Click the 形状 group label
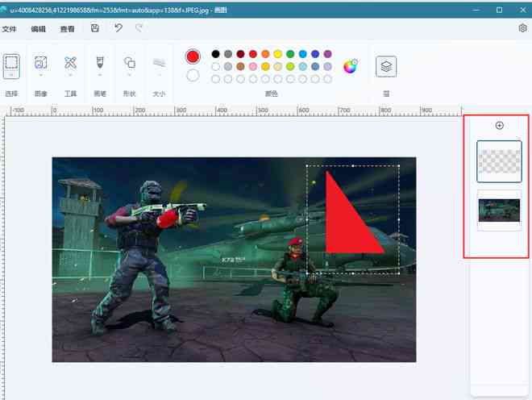This screenshot has height=400, width=532. point(130,94)
